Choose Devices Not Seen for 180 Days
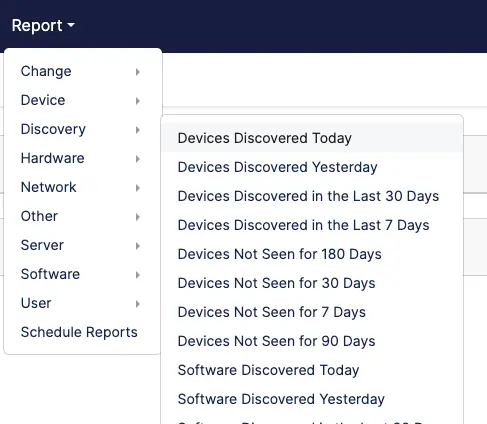The width and height of the screenshot is (487, 424). [312, 254]
